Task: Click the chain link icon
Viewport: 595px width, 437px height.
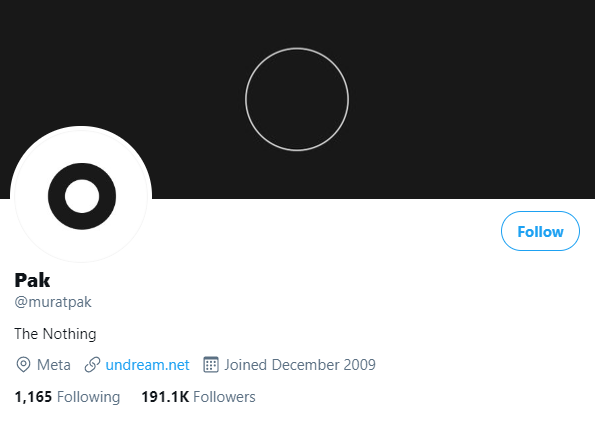Action: point(92,365)
